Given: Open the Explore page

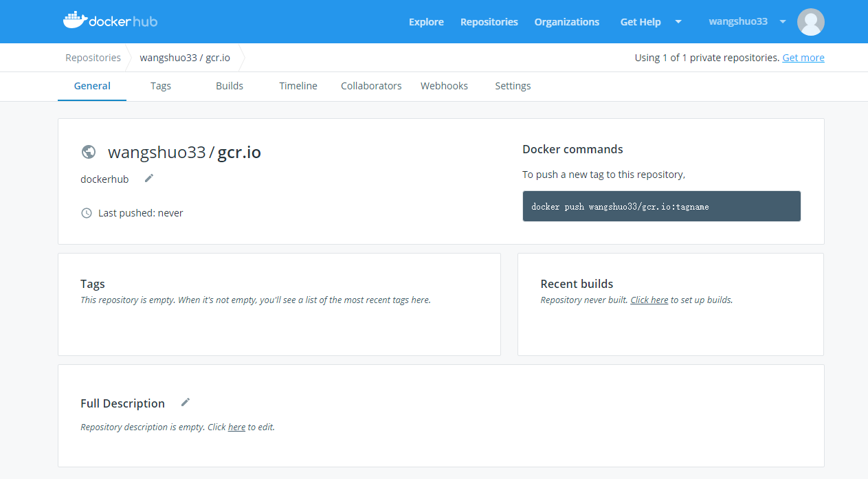Looking at the screenshot, I should (426, 22).
